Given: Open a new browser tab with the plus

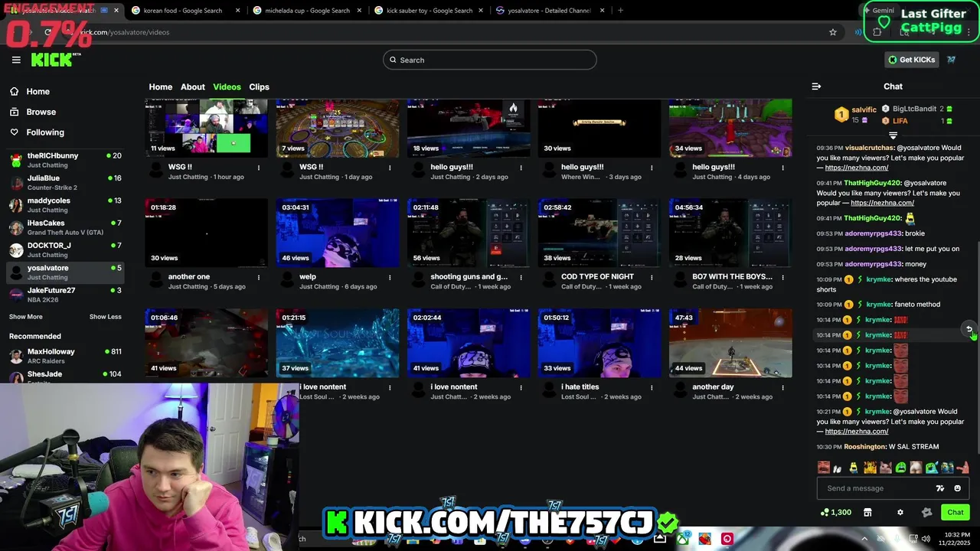Looking at the screenshot, I should (x=620, y=11).
